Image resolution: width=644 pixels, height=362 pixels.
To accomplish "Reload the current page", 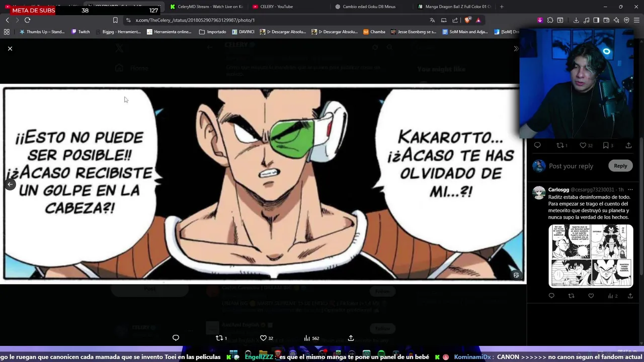I will tap(27, 20).
